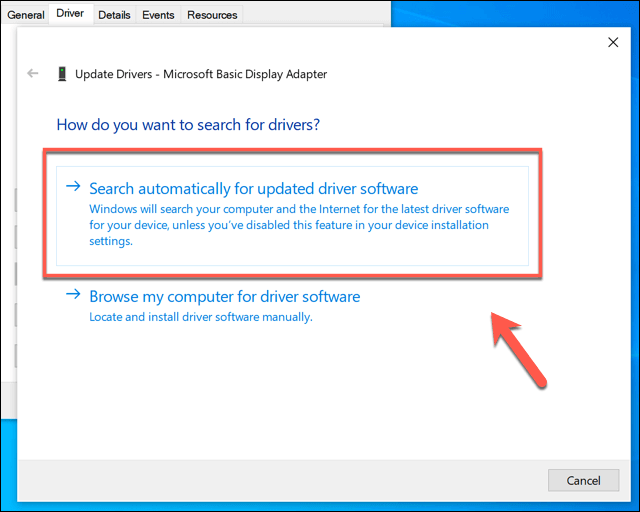Click 'Locate and install driver software manually' text
Image resolution: width=640 pixels, height=512 pixels.
201,317
